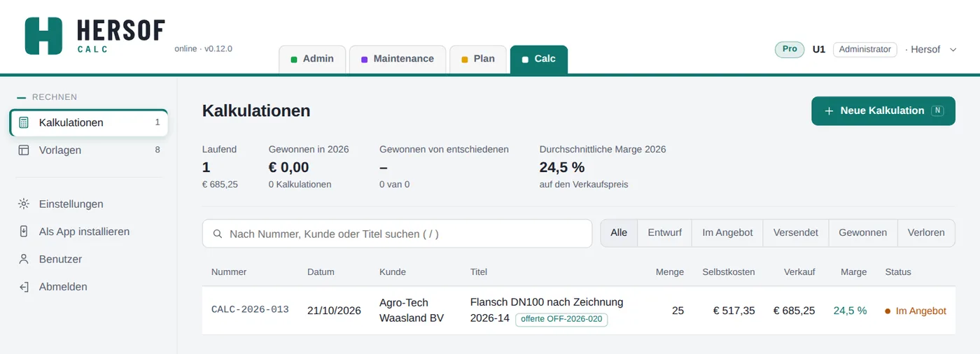
Task: Click the Datum column header
Action: (321, 271)
